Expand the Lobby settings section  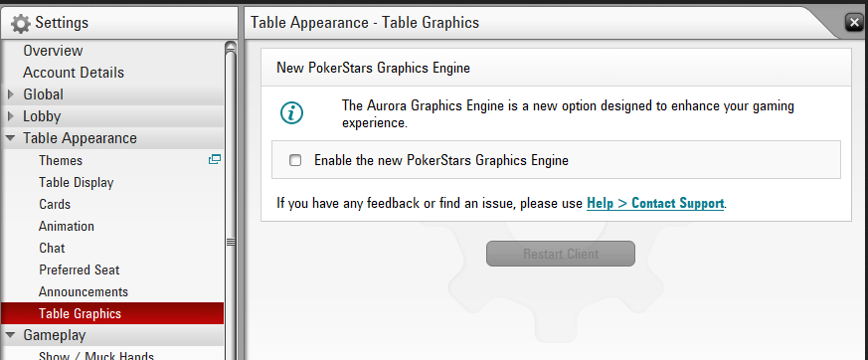tap(11, 116)
